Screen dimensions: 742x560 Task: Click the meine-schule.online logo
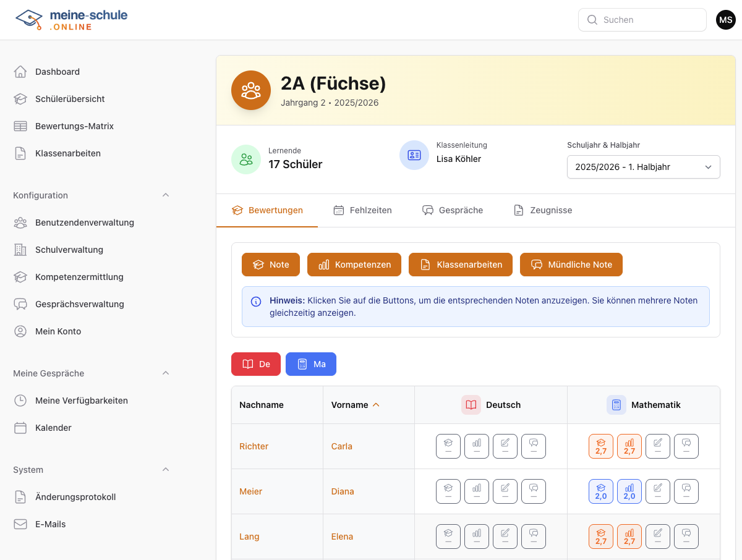coord(71,20)
